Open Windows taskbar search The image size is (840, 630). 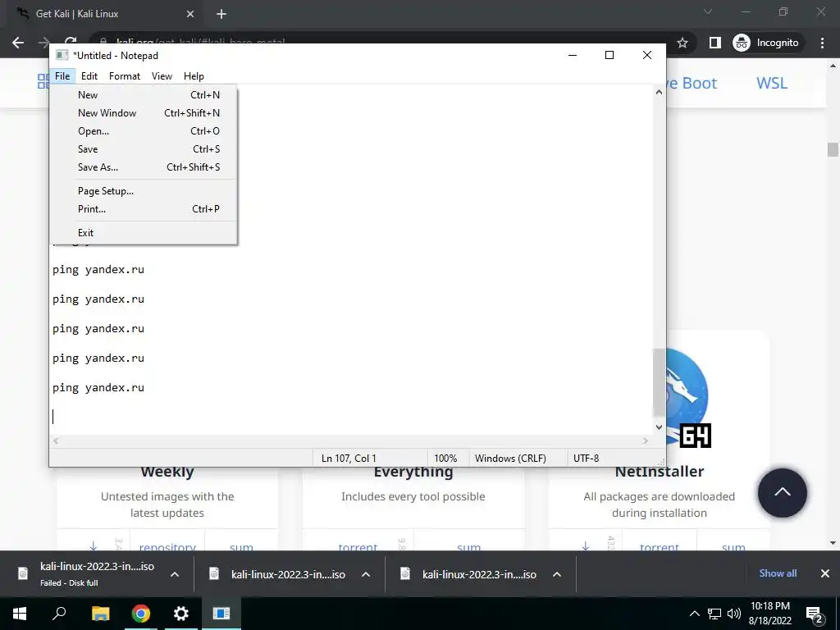pyautogui.click(x=59, y=614)
